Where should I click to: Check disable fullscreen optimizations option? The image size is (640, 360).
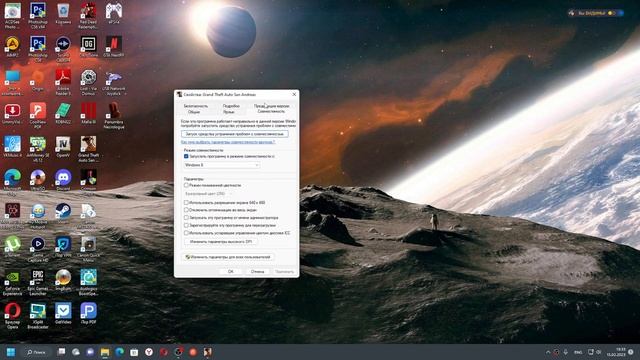click(186, 210)
